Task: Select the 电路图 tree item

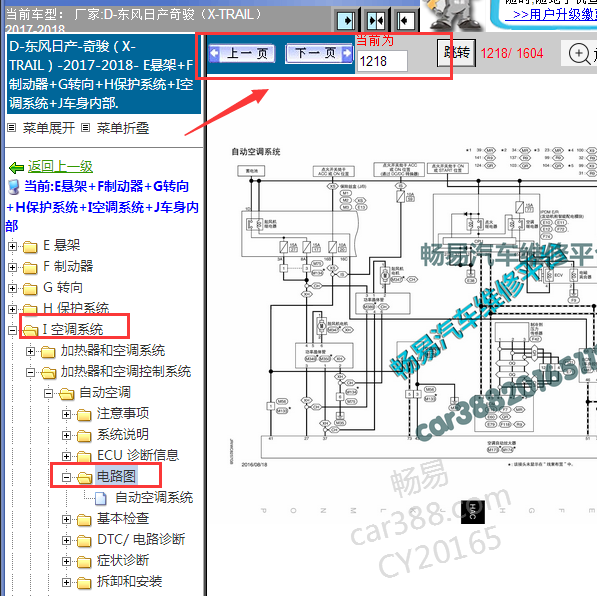Action: (x=116, y=476)
